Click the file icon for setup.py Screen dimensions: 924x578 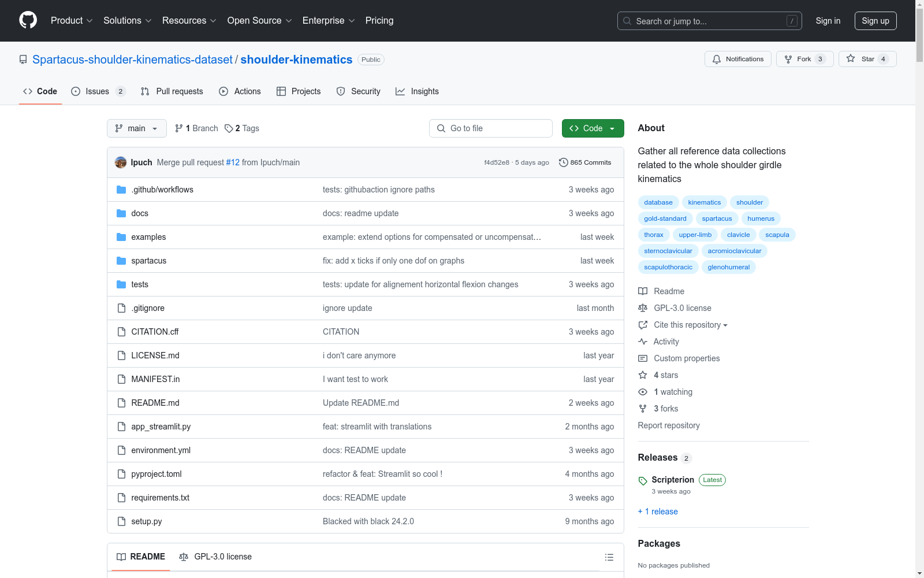click(121, 521)
